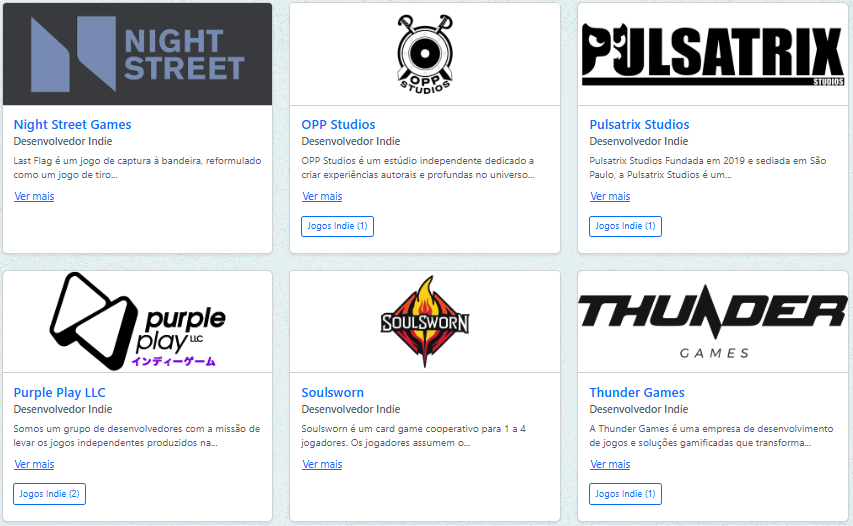The image size is (853, 526).
Task: Click Jogos Indie (2) under Purple Play
Action: pos(50,494)
